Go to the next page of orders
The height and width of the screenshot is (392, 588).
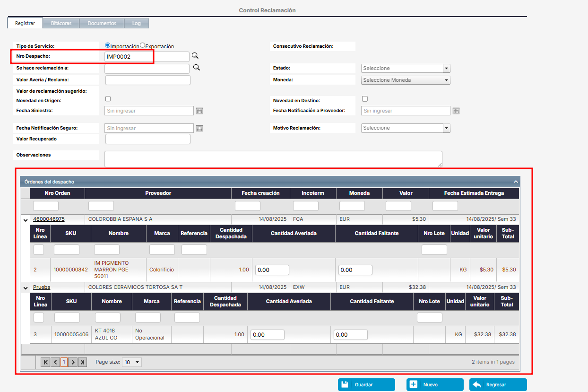click(73, 362)
